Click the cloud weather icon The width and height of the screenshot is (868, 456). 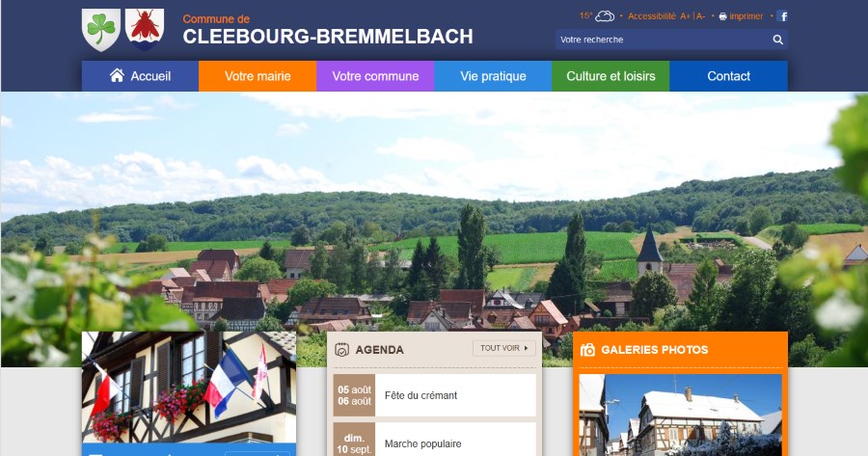pyautogui.click(x=605, y=16)
